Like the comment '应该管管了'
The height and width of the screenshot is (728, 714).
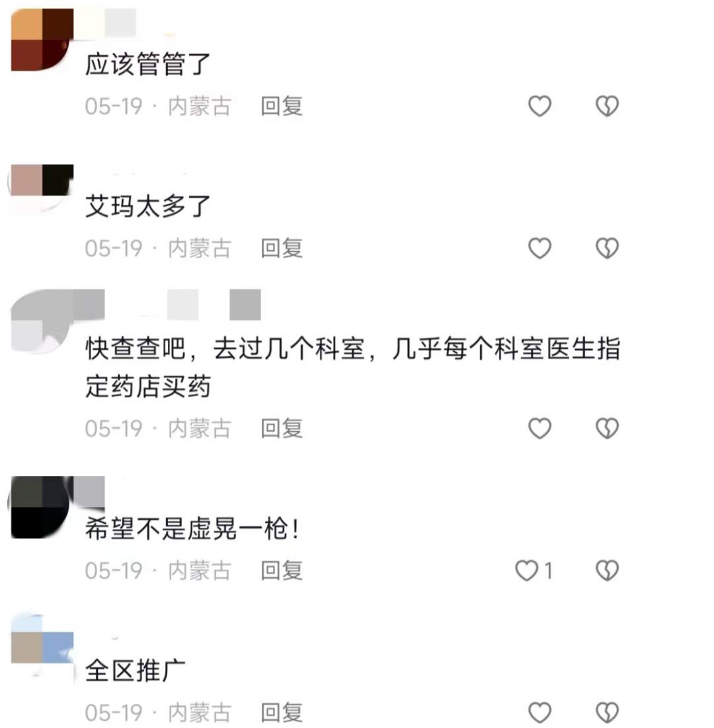click(x=539, y=106)
